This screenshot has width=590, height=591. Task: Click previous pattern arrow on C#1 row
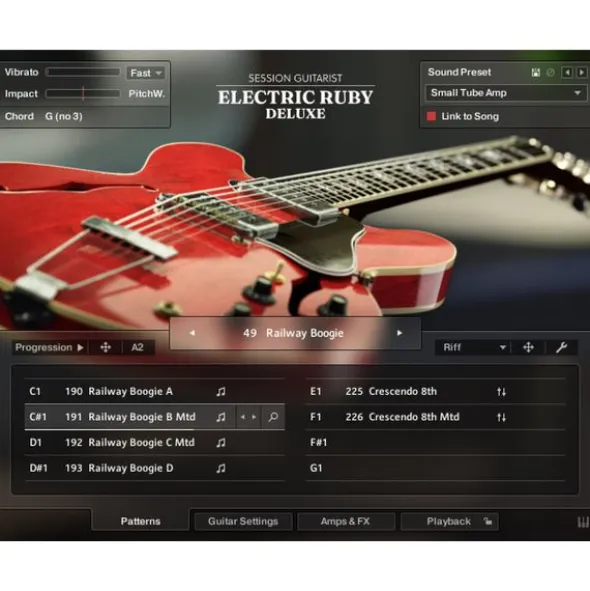243,417
